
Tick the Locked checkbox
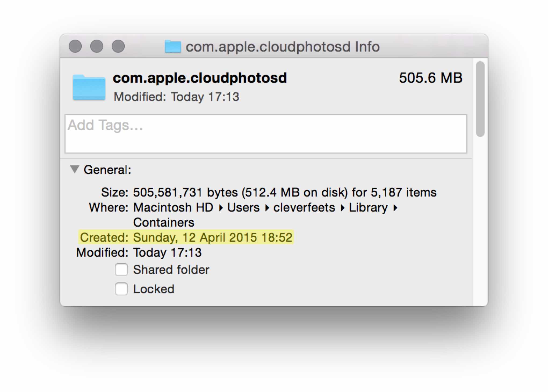click(121, 289)
